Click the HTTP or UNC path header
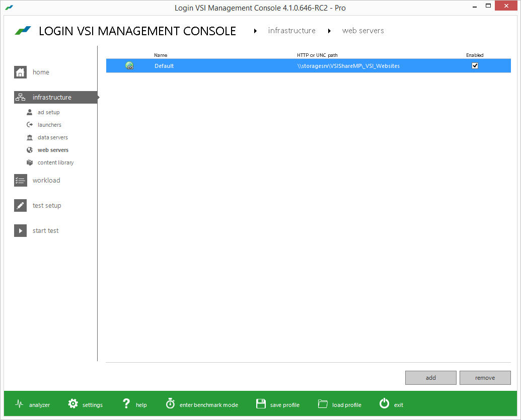Image resolution: width=521 pixels, height=420 pixels. [x=317, y=55]
